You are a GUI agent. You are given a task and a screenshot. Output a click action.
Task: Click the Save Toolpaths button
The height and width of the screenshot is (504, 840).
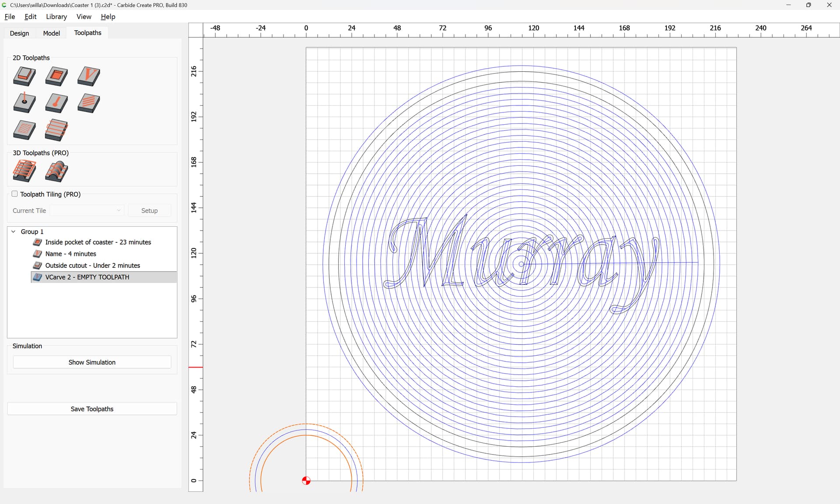(x=92, y=409)
